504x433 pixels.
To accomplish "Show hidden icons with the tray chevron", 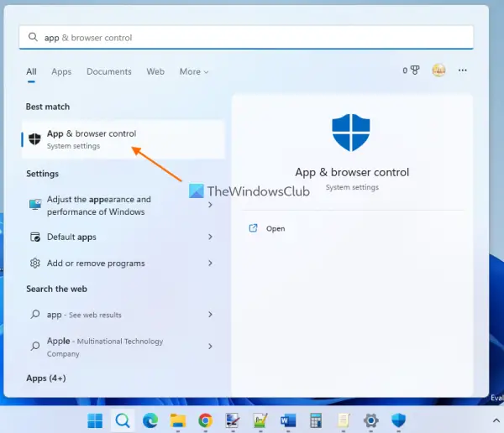I will (496, 420).
